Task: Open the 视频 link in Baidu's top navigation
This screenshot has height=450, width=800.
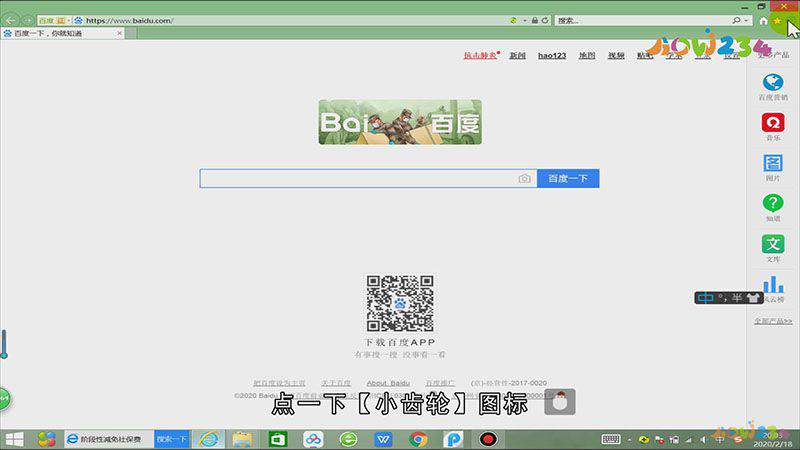Action: [616, 55]
